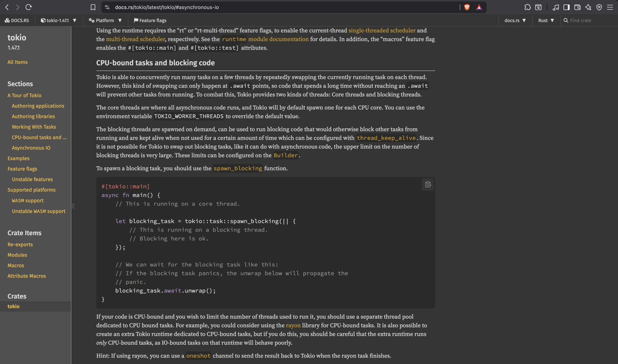Open the browser hamburger menu

[x=610, y=7]
